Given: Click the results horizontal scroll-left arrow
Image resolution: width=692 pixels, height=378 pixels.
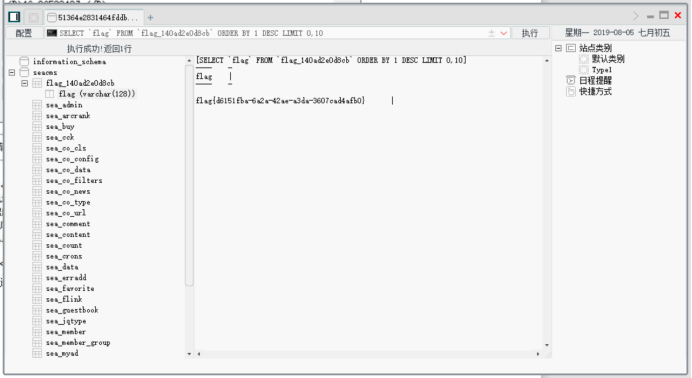Looking at the screenshot, I should [199, 354].
